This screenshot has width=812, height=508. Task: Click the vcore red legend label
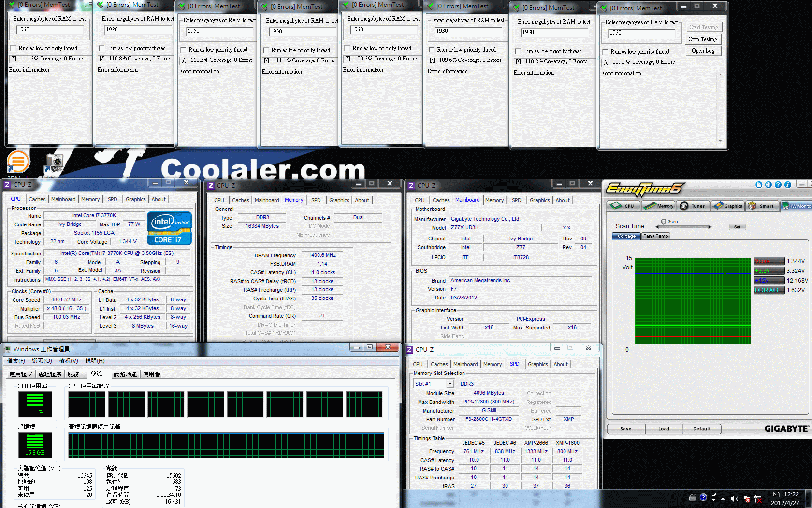point(768,261)
